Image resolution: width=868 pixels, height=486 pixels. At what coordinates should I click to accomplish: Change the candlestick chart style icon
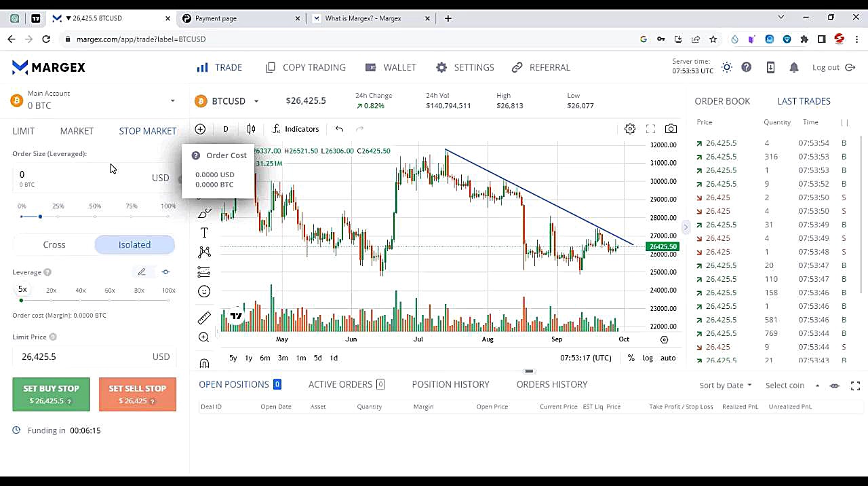point(251,129)
